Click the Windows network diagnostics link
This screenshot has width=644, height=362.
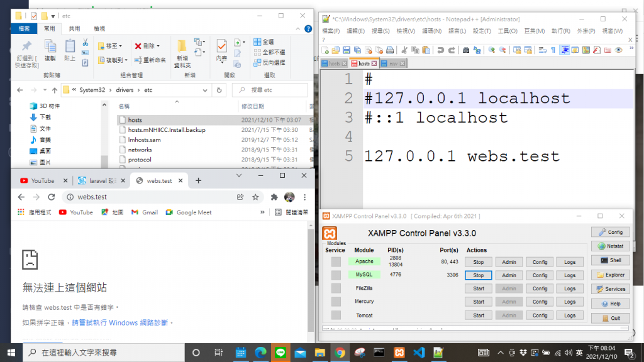(x=120, y=322)
